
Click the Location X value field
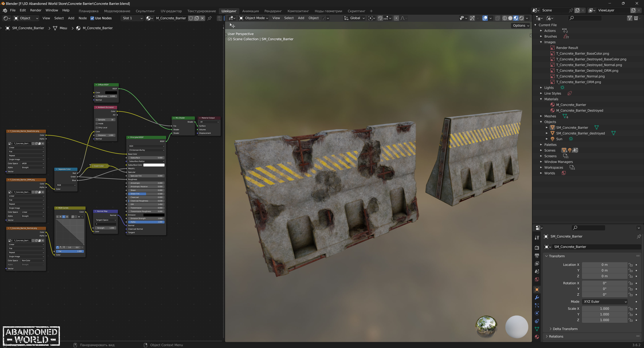tap(604, 265)
